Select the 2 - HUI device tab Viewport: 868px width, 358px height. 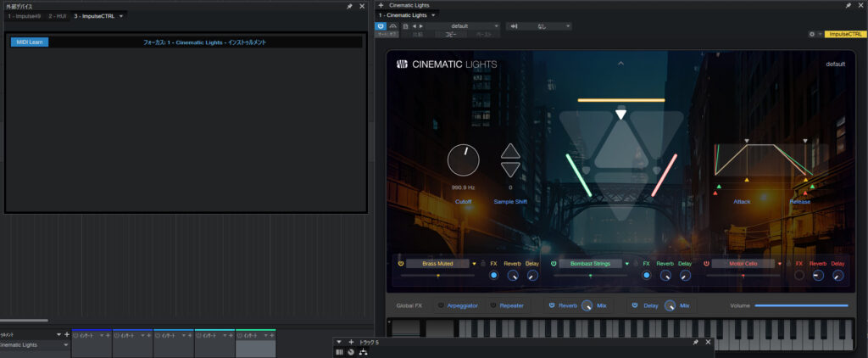(58, 16)
